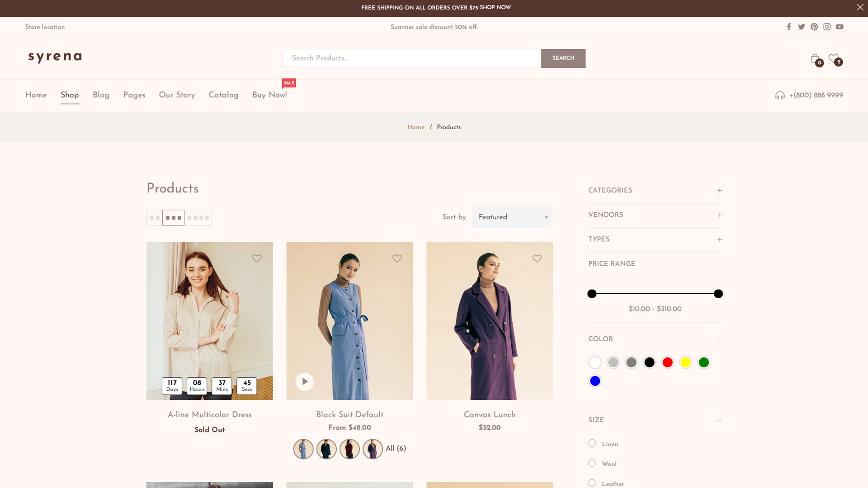Go to the Home menu item
Viewport: 868px width, 488px height.
point(36,95)
